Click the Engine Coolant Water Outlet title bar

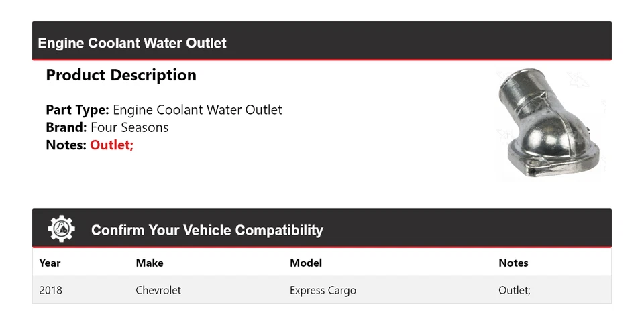click(x=132, y=43)
